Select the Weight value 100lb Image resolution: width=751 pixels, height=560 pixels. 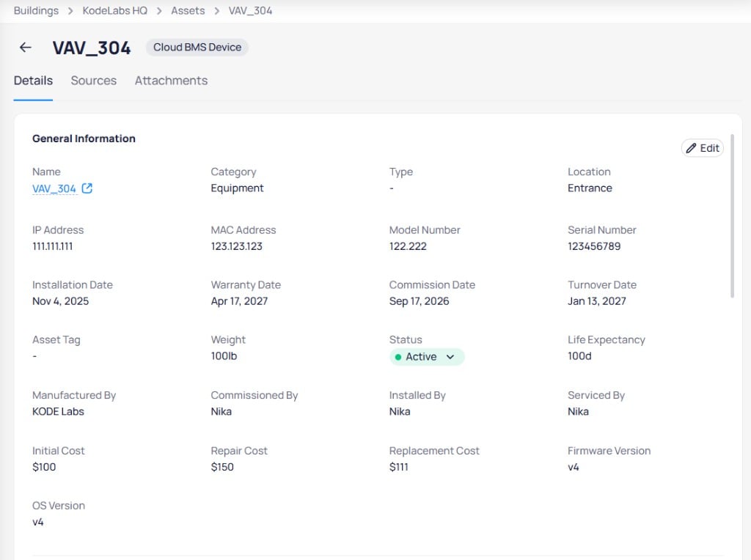coord(224,355)
